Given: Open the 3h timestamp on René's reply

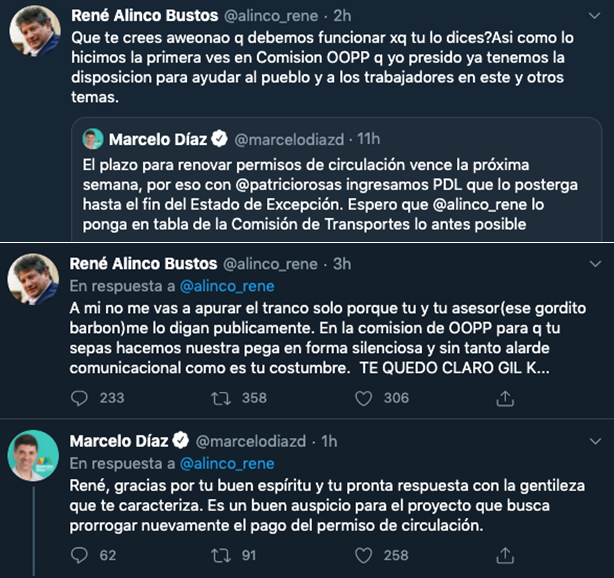Looking at the screenshot, I should click(x=341, y=264).
